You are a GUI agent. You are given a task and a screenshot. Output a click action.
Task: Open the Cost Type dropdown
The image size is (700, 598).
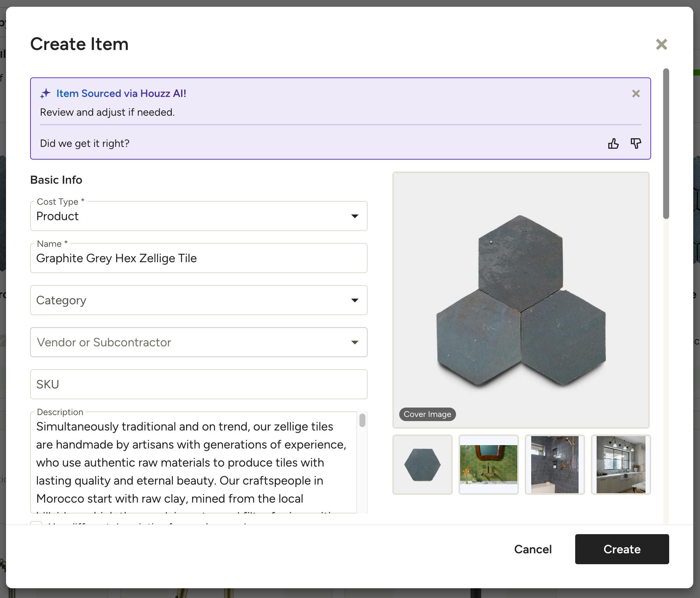click(199, 216)
